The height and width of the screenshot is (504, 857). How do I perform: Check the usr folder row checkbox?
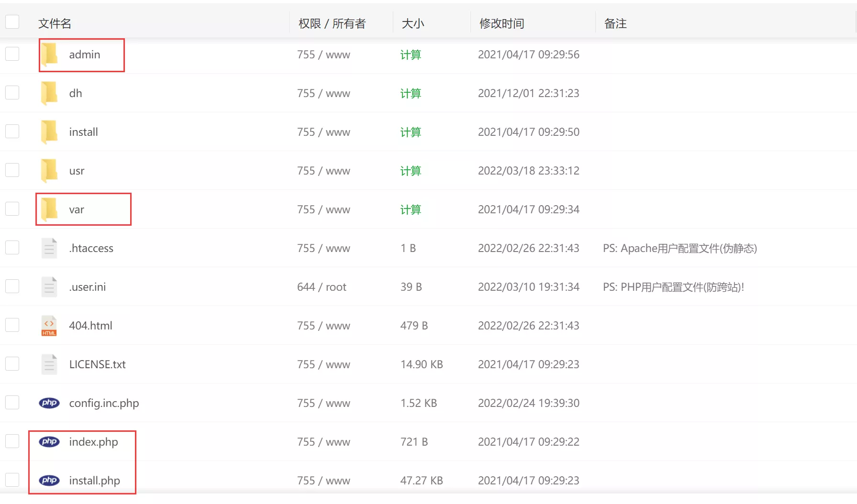[x=12, y=170]
